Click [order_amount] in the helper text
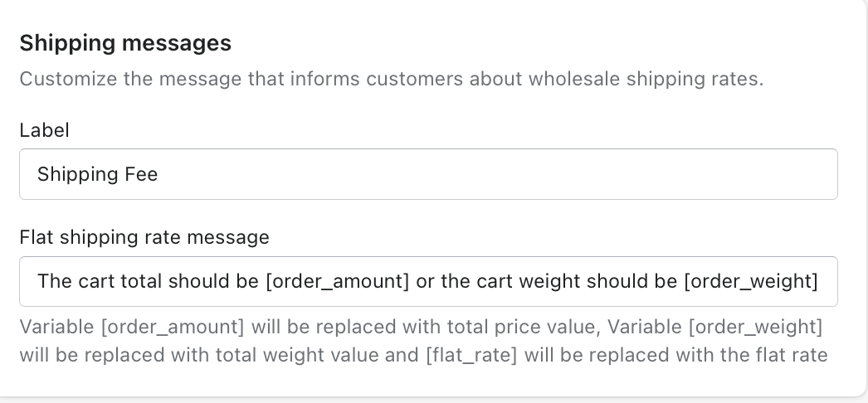This screenshot has width=868, height=403. pyautogui.click(x=173, y=328)
